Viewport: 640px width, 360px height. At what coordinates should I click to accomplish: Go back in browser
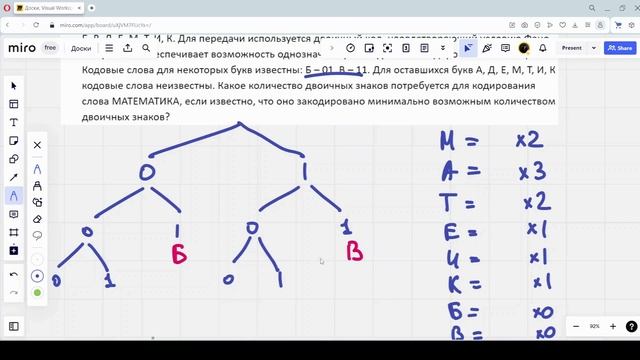7,25
